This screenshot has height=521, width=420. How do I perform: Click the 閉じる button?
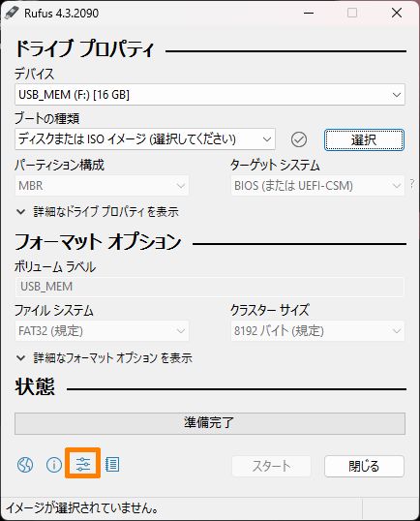(x=364, y=466)
